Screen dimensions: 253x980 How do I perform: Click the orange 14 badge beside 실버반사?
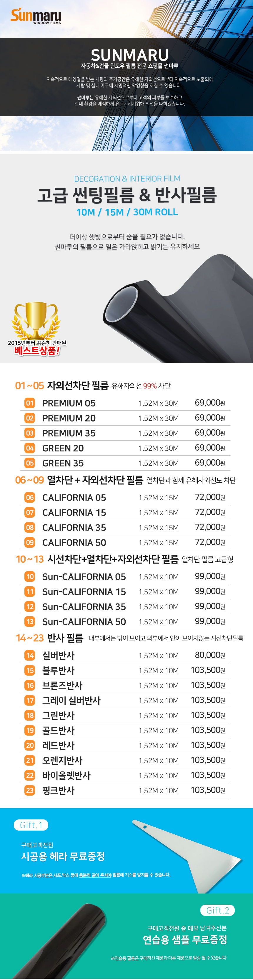pyautogui.click(x=30, y=655)
